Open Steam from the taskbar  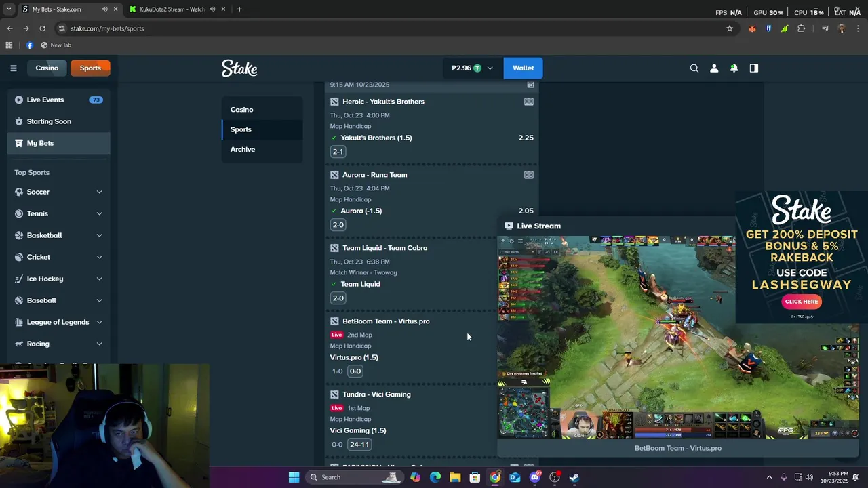574,477
